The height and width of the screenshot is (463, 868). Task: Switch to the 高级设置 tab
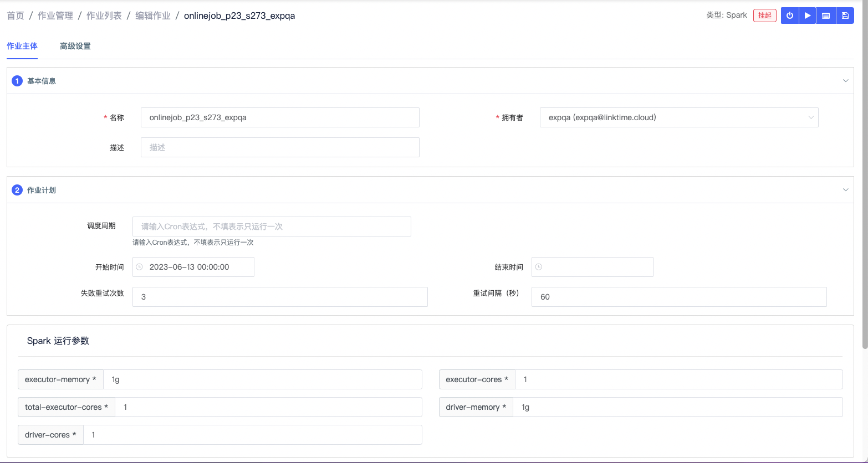coord(75,46)
